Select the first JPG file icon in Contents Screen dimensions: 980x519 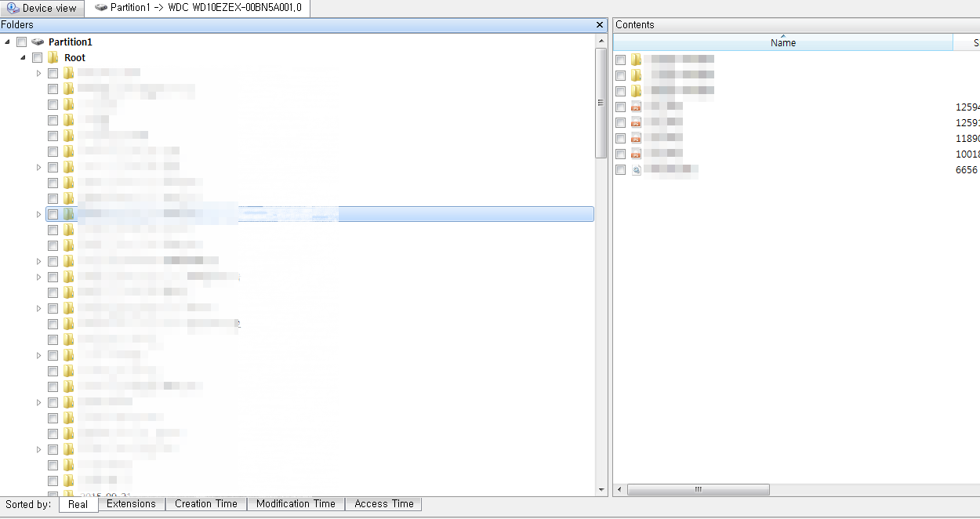pos(636,107)
